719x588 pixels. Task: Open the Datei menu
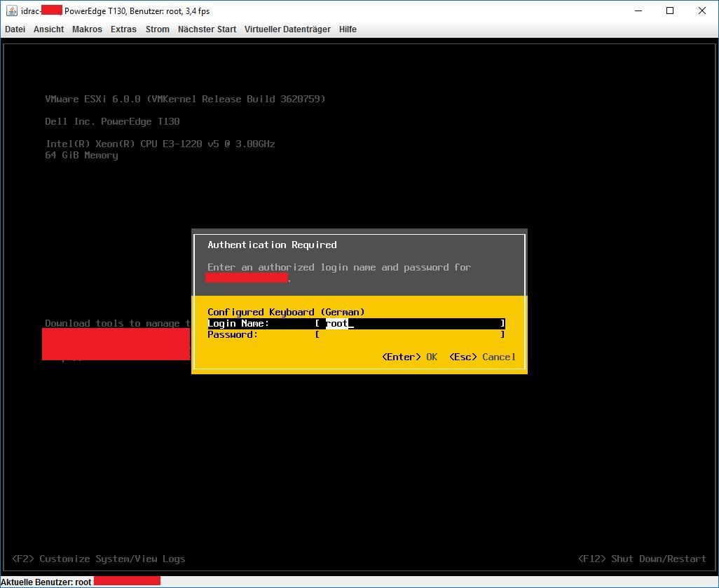(15, 29)
